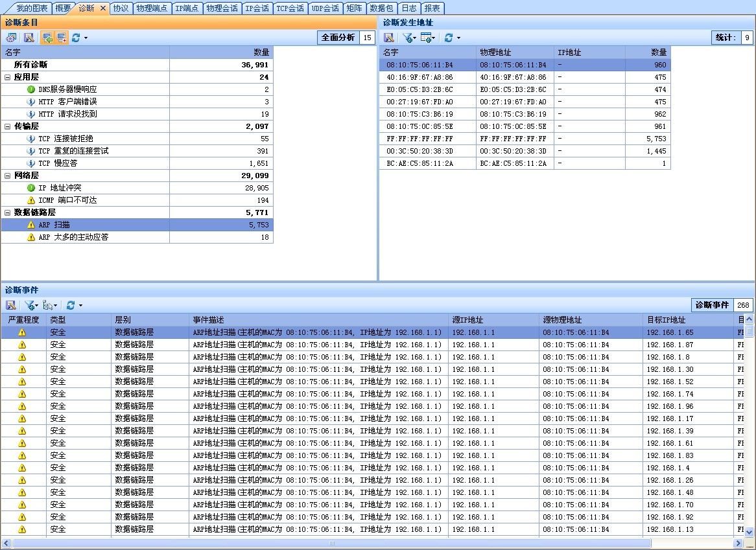Switch to the TCP会话 tab
This screenshot has width=756, height=550.
point(289,8)
